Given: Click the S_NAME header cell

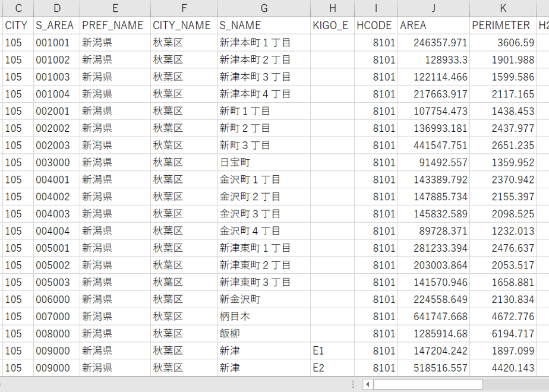Looking at the screenshot, I should point(264,25).
